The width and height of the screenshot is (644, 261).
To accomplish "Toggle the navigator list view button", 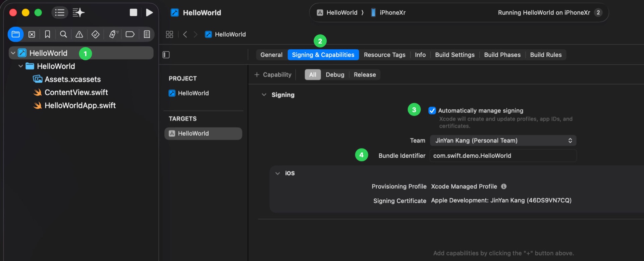I will pyautogui.click(x=60, y=12).
